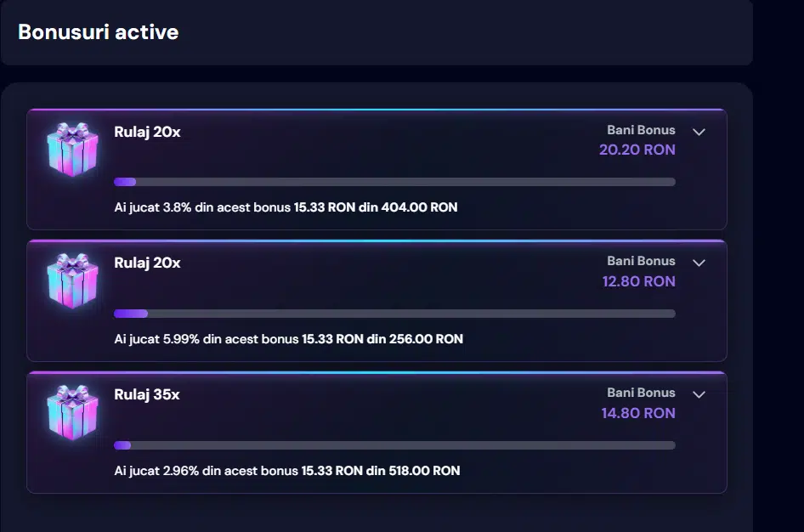The height and width of the screenshot is (532, 804).
Task: Click the text mentioning 518.00 RON wagering
Action: point(287,471)
